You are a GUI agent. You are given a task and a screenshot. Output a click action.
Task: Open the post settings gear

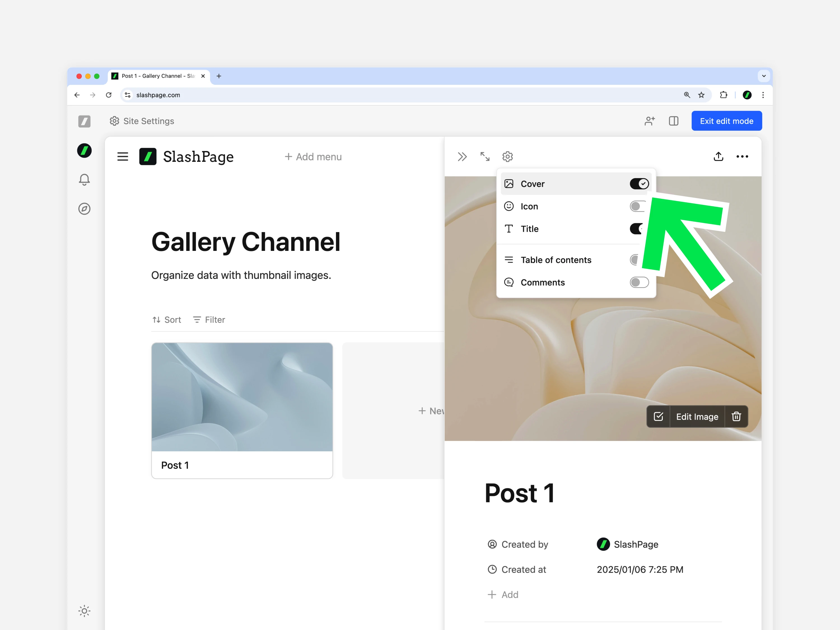[x=508, y=157]
